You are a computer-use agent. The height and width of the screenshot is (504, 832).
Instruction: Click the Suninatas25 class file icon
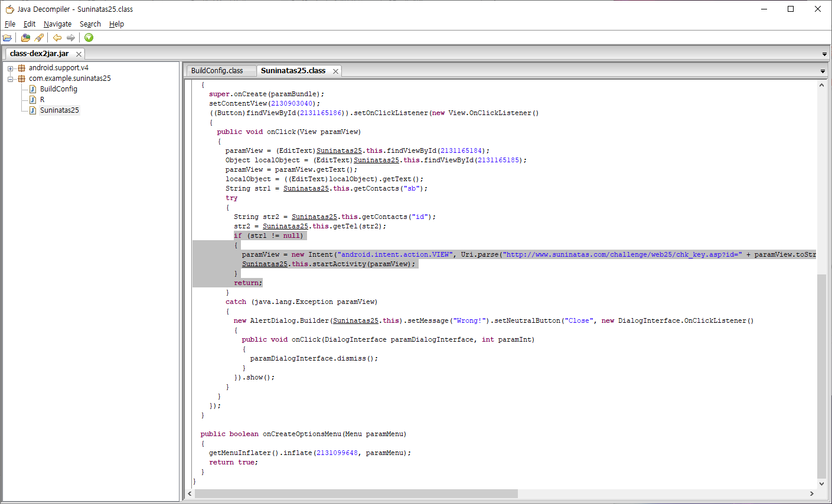[x=33, y=110]
